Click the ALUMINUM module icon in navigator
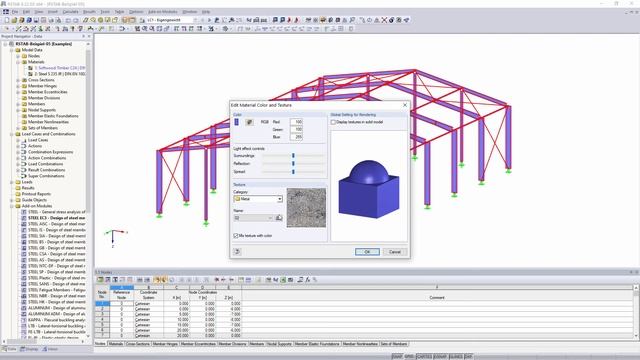Viewport: 640px width, 360px height. [x=24, y=308]
